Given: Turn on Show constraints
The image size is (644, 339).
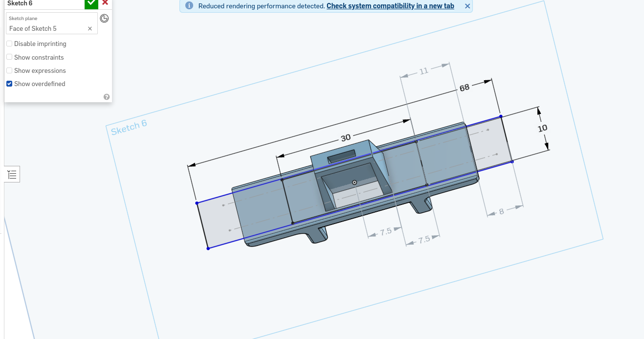Looking at the screenshot, I should point(9,57).
